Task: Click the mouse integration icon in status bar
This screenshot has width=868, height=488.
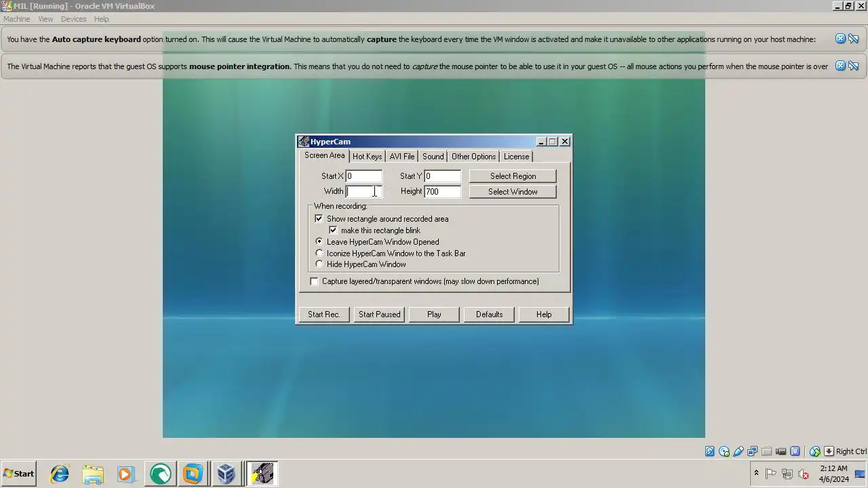Action: [815, 451]
